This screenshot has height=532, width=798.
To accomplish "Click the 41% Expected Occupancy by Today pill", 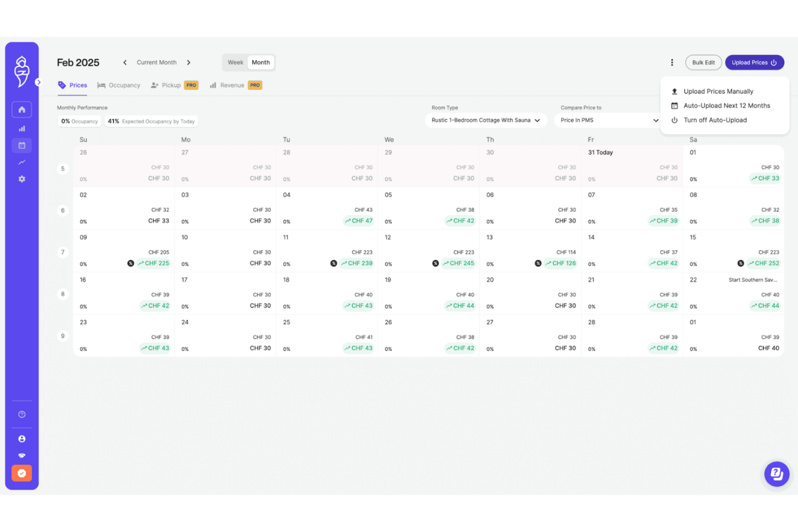I will [152, 121].
